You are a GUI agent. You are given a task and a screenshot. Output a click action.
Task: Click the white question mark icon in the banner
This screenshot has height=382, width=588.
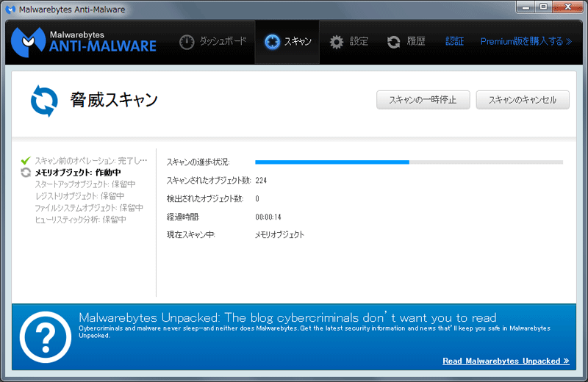(x=46, y=336)
